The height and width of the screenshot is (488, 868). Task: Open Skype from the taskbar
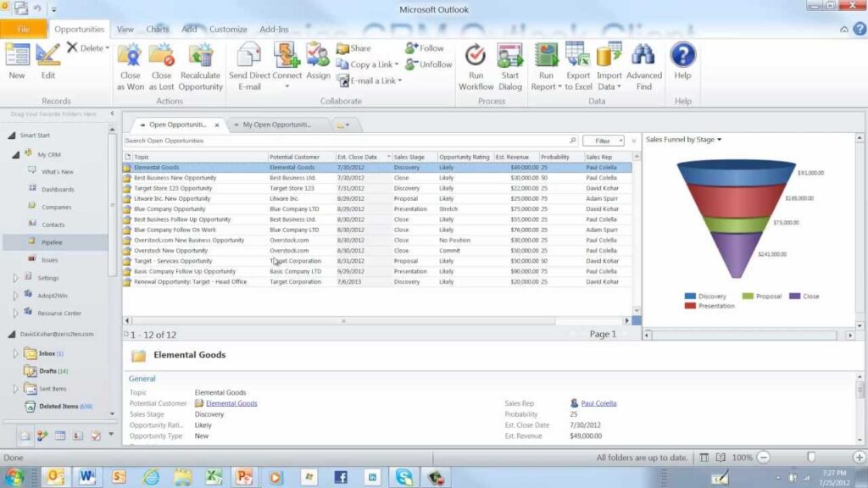tap(404, 477)
